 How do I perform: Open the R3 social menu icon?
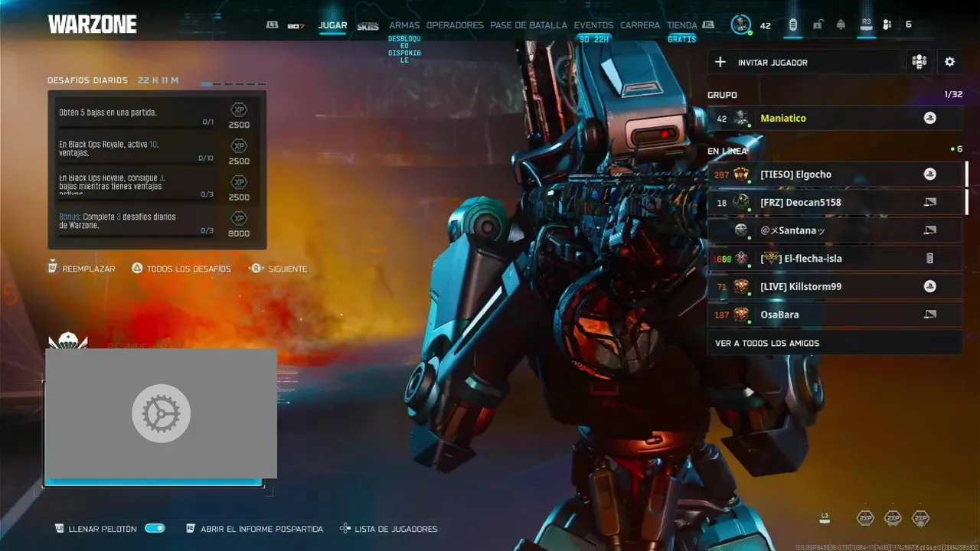pos(866,24)
